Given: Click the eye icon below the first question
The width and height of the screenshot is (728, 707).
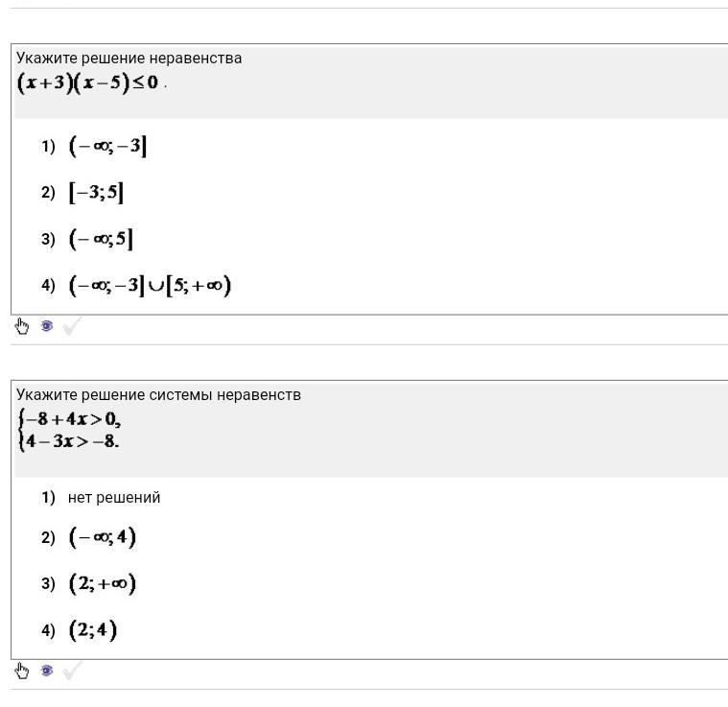Looking at the screenshot, I should point(46,326).
